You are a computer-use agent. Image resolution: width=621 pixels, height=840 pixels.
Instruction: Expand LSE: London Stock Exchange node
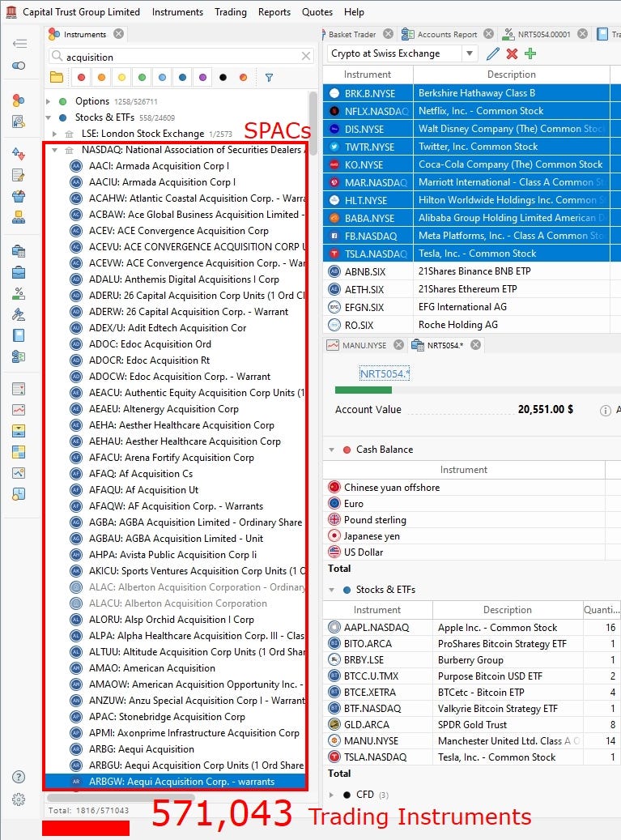click(x=54, y=134)
